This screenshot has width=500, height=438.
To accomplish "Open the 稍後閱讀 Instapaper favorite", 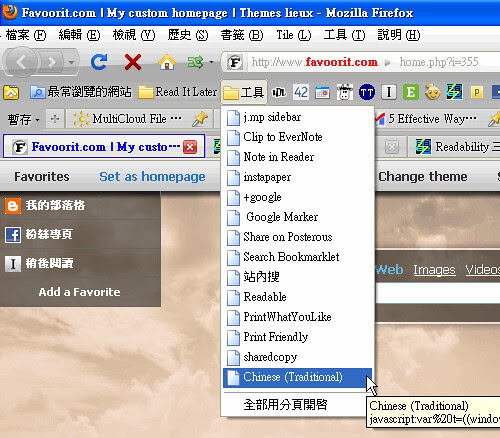I will coord(80,263).
